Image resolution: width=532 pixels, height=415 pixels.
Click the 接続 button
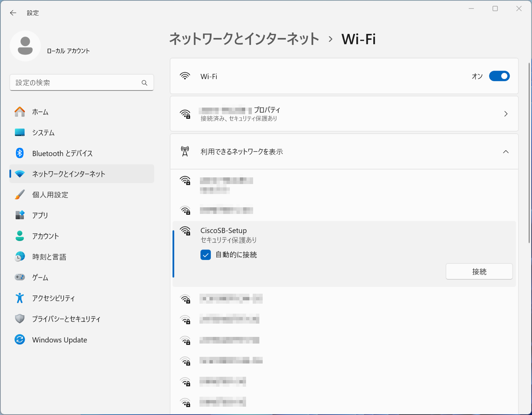479,271
